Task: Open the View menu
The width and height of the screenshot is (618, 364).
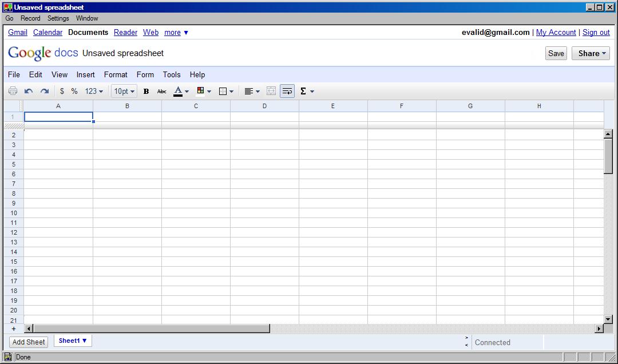Action: [60, 74]
